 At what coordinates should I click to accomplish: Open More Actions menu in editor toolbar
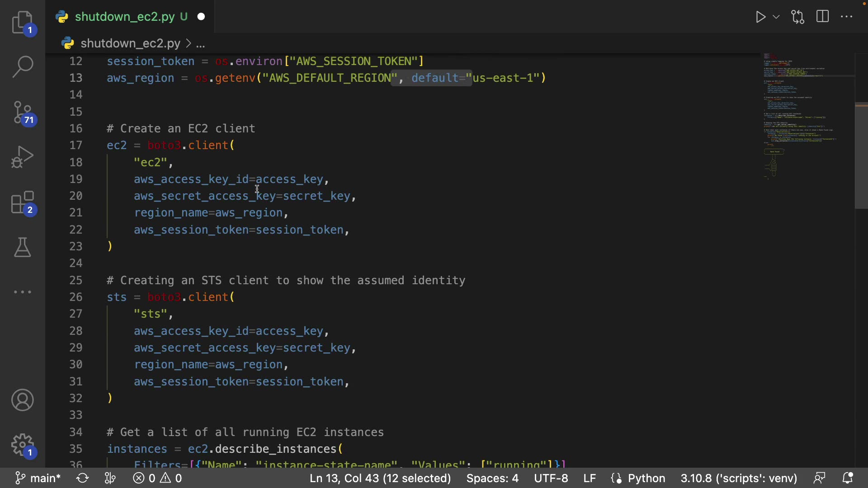tap(847, 17)
